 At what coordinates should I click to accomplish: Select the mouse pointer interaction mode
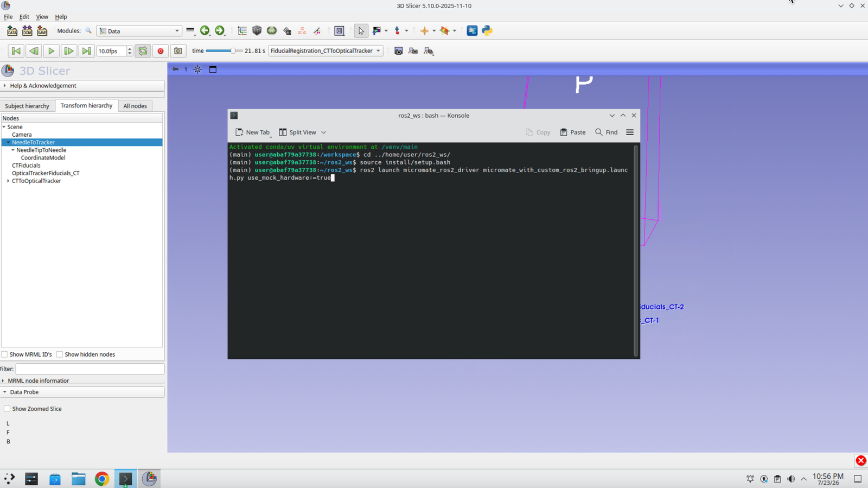pyautogui.click(x=361, y=31)
